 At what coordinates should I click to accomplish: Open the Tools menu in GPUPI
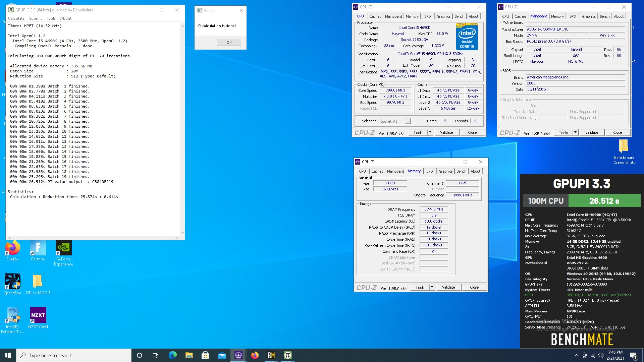click(51, 18)
